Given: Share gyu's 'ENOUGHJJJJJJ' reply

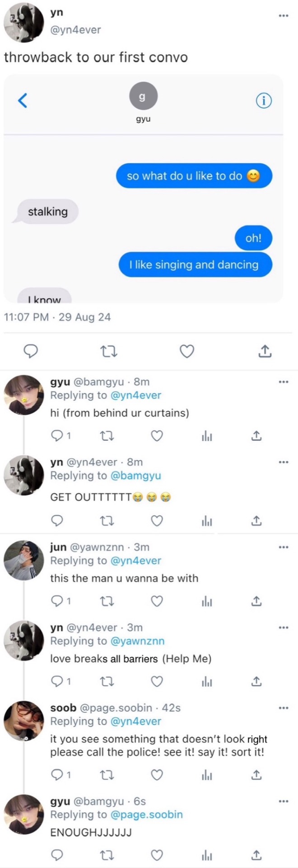Looking at the screenshot, I should pos(256,855).
